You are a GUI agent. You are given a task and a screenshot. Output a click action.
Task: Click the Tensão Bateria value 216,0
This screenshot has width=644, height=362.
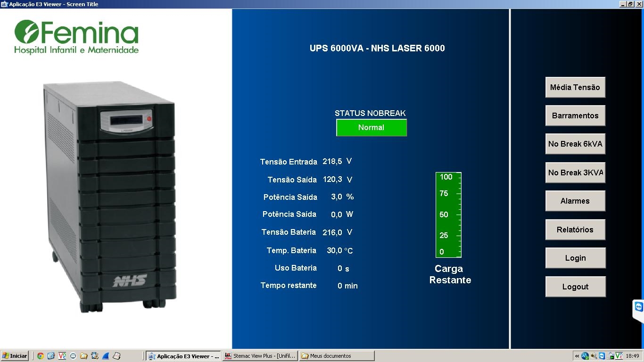pos(332,232)
